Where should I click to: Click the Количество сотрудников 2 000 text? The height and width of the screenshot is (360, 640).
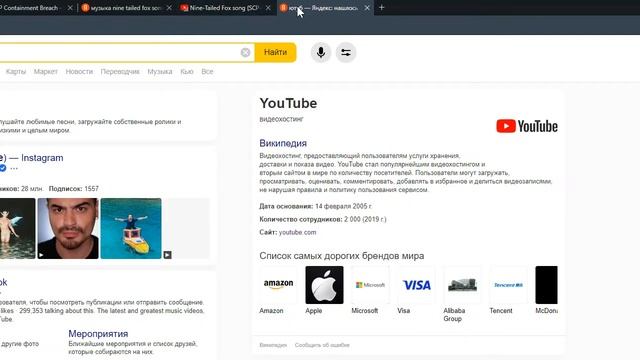click(x=322, y=219)
